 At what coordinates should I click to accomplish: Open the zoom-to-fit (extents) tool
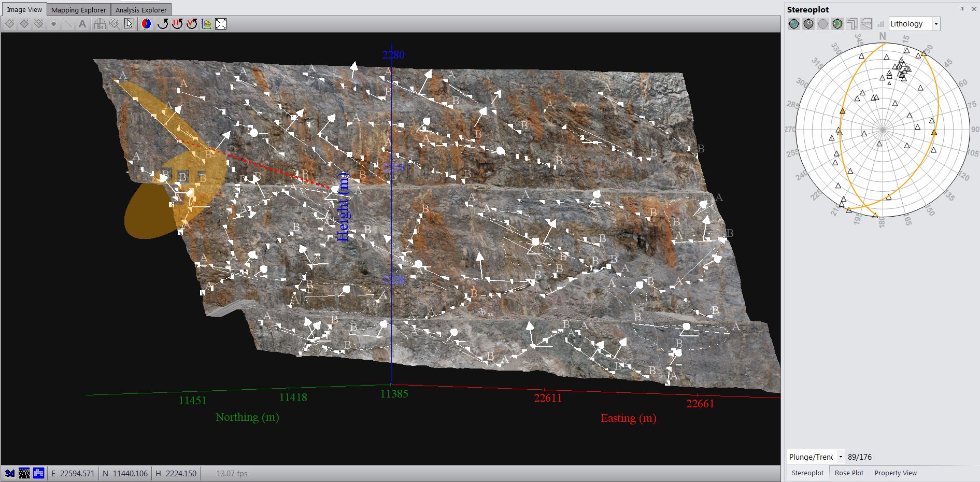pyautogui.click(x=220, y=23)
